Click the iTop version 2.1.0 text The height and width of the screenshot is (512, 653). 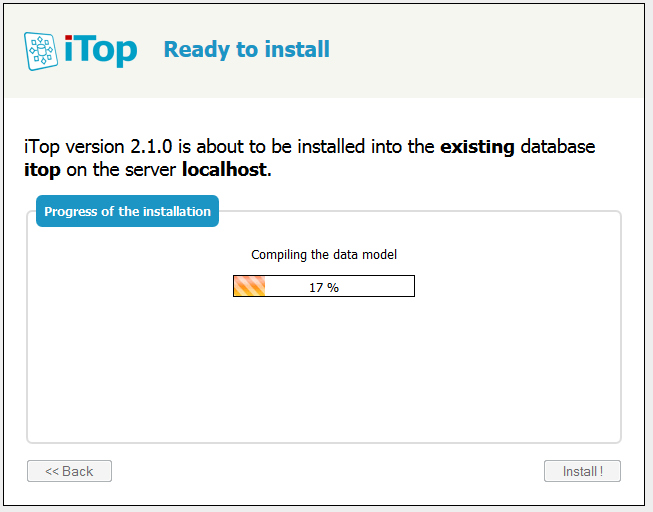click(98, 147)
